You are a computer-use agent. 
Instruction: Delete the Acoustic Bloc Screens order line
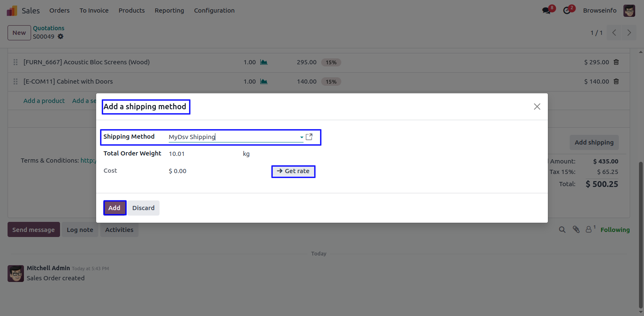[x=616, y=62]
